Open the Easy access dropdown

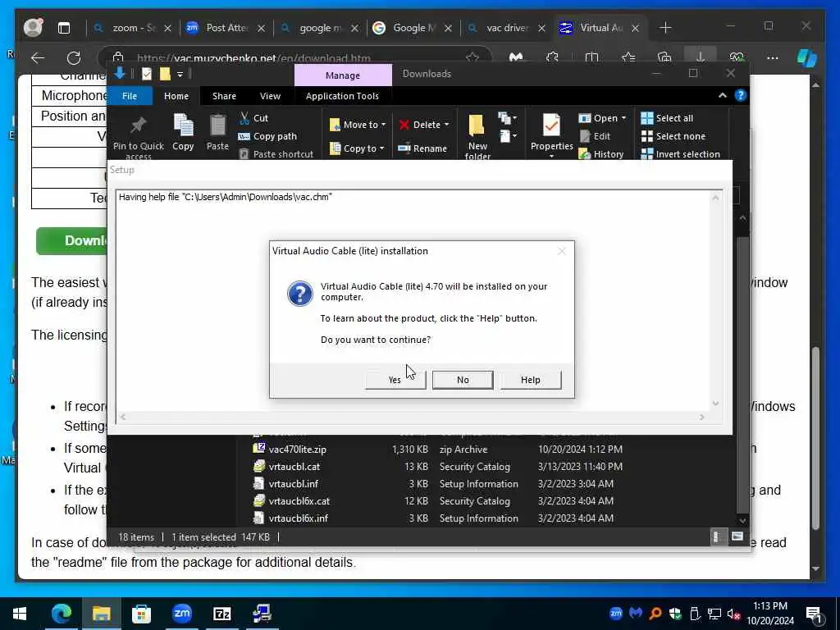pos(508,137)
